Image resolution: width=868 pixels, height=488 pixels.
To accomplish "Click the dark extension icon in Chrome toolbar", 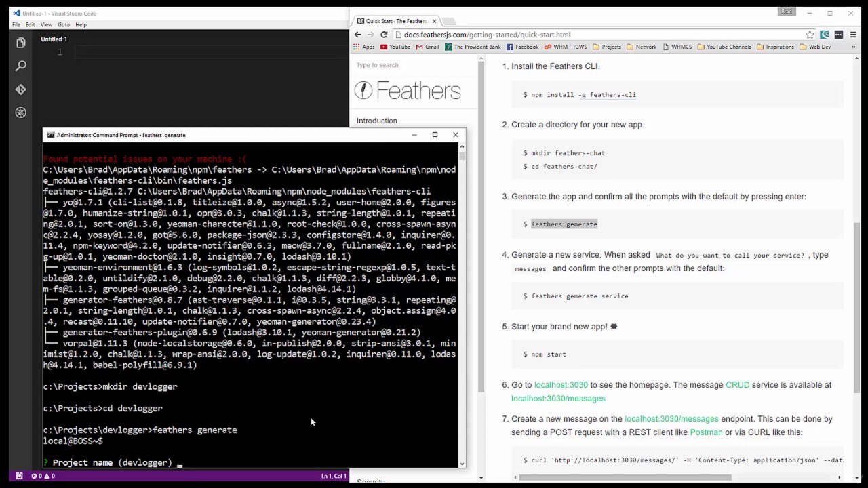I will click(x=839, y=35).
